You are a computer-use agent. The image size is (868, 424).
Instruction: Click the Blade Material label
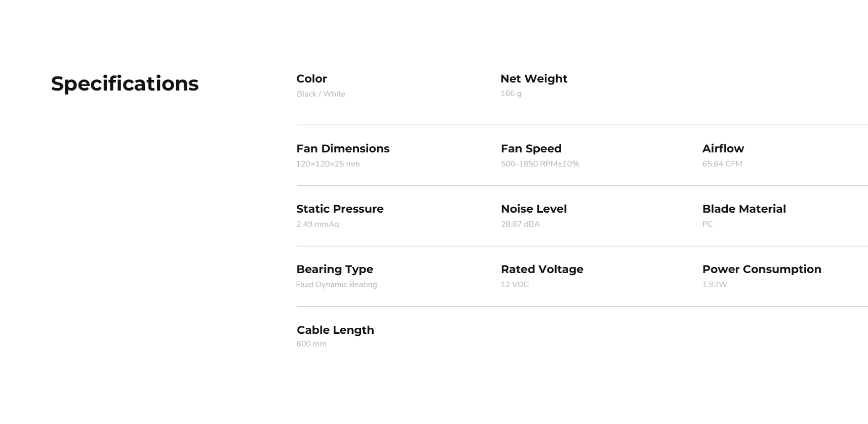click(x=743, y=209)
